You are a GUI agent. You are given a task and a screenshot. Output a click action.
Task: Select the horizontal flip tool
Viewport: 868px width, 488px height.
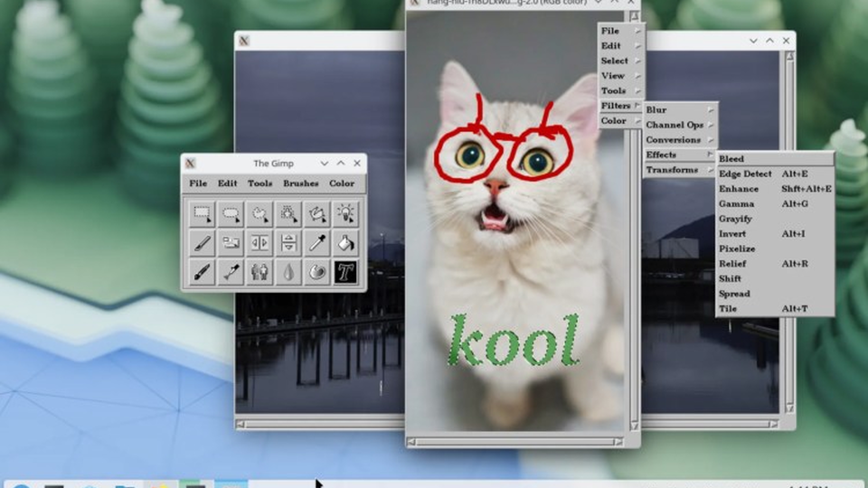tap(259, 243)
